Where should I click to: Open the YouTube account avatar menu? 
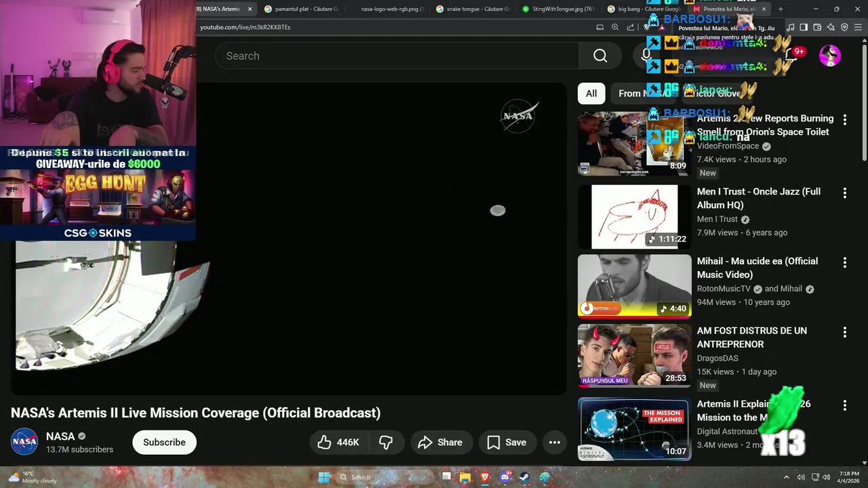click(x=830, y=56)
